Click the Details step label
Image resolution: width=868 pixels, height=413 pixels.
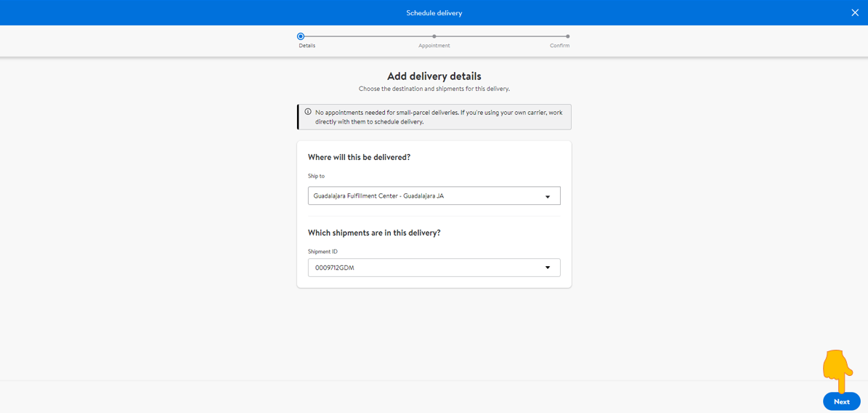(x=307, y=46)
